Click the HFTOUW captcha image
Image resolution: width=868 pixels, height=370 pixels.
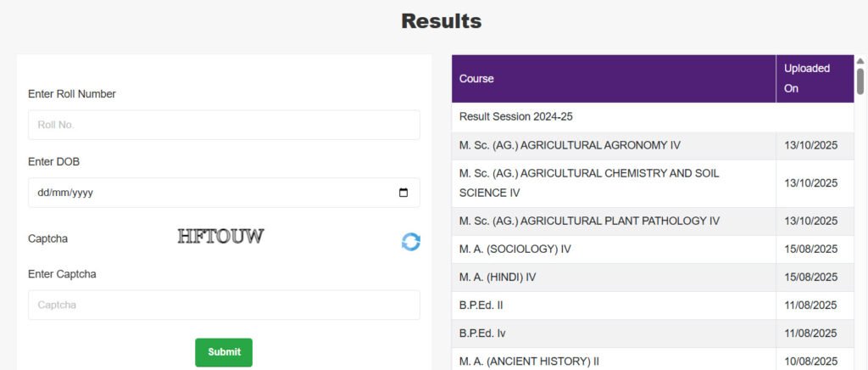[220, 237]
